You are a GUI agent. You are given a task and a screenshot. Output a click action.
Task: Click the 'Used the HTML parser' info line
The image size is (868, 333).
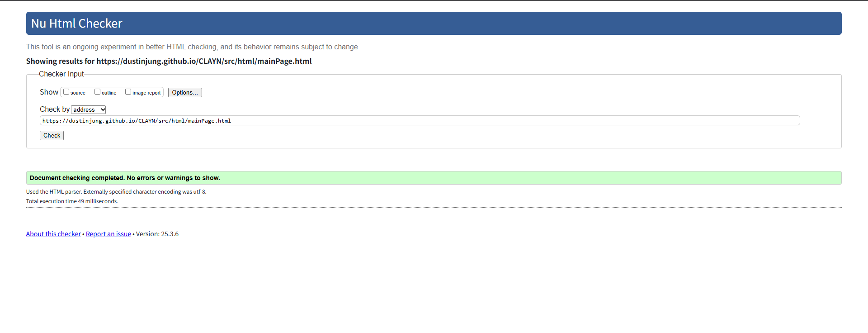point(116,192)
